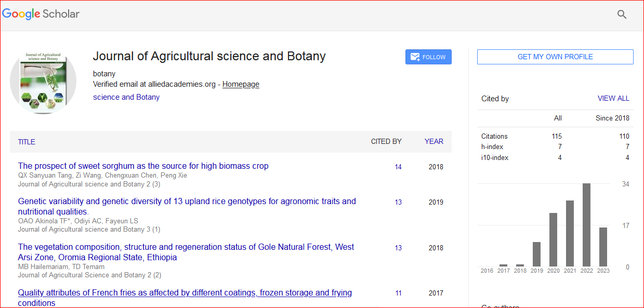View 13 citations of rice genotypes article

pos(398,203)
